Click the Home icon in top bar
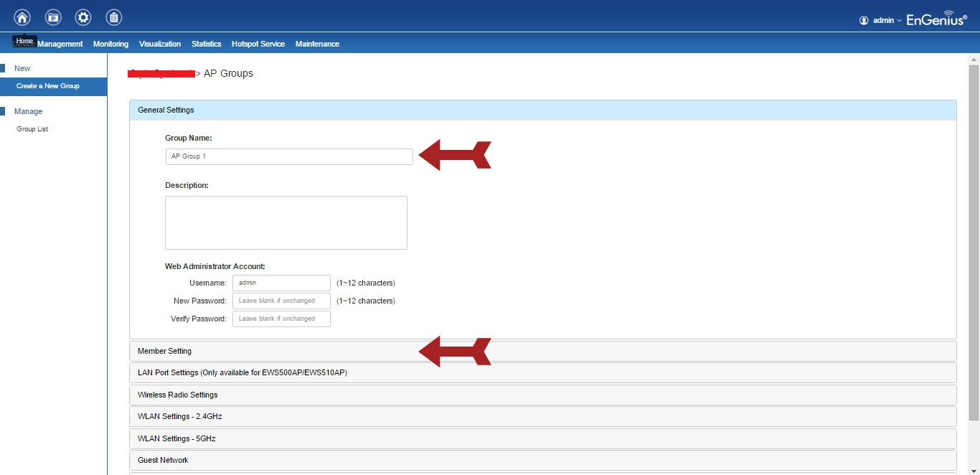Viewport: 980px width, 475px height. click(22, 17)
